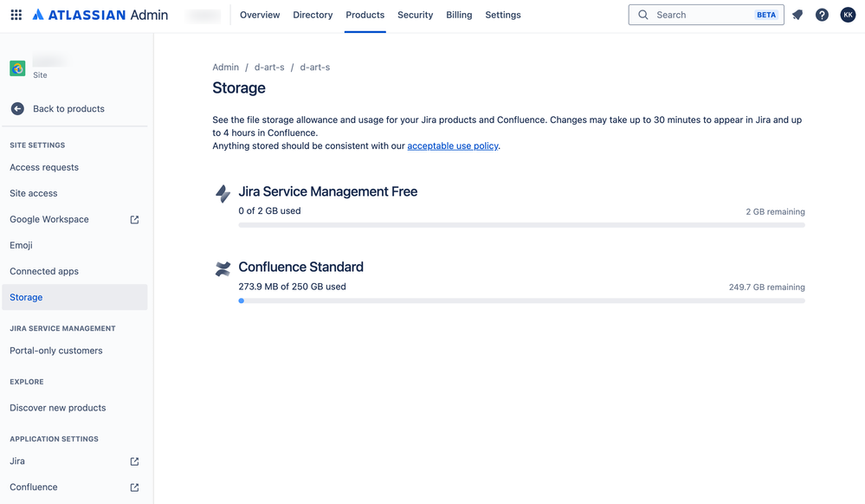Screen dimensions: 865x504
Task: Open the Directory tab
Action: click(313, 15)
